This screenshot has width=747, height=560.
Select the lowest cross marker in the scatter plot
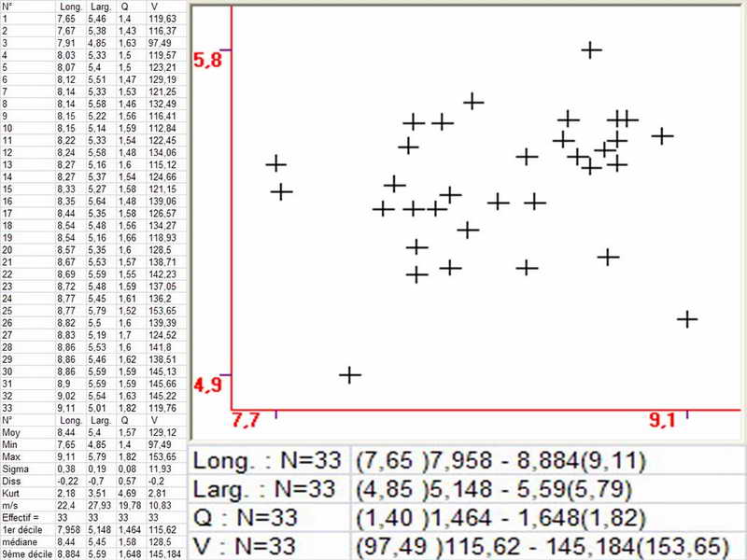(349, 374)
